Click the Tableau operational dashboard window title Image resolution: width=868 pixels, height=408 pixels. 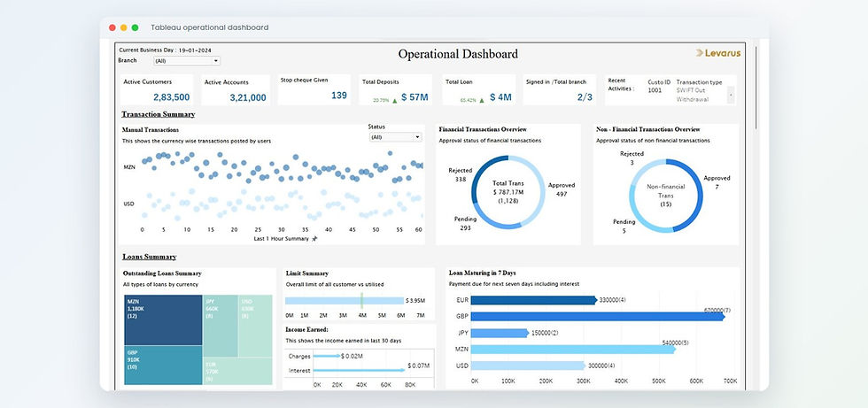pyautogui.click(x=210, y=27)
